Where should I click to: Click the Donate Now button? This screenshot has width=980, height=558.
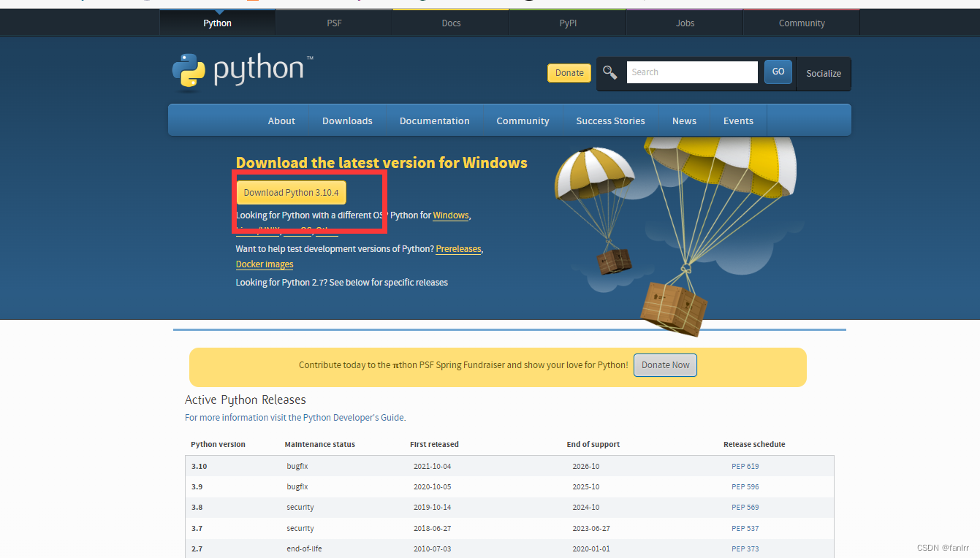[664, 364]
